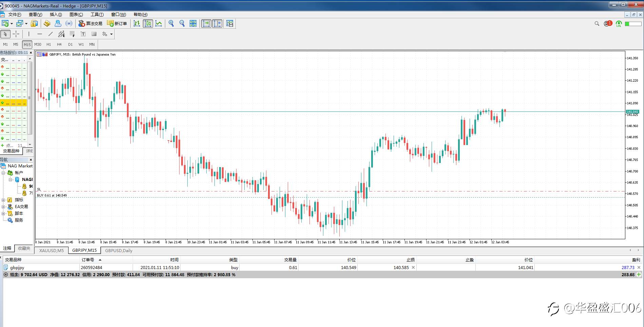Toggle the Algo Trading (算法交易) button
Screen dimensions: 644x327
pyautogui.click(x=90, y=23)
